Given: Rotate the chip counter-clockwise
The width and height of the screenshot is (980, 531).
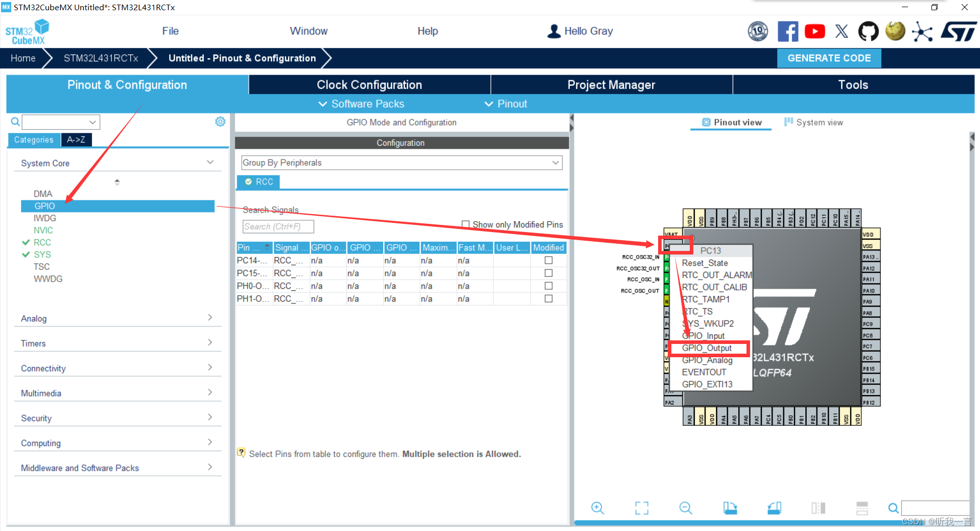Looking at the screenshot, I should 774,507.
